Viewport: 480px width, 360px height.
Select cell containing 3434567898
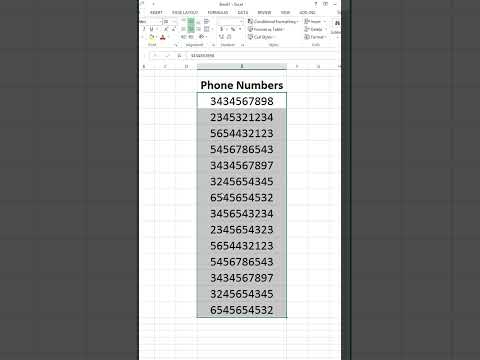coord(242,101)
